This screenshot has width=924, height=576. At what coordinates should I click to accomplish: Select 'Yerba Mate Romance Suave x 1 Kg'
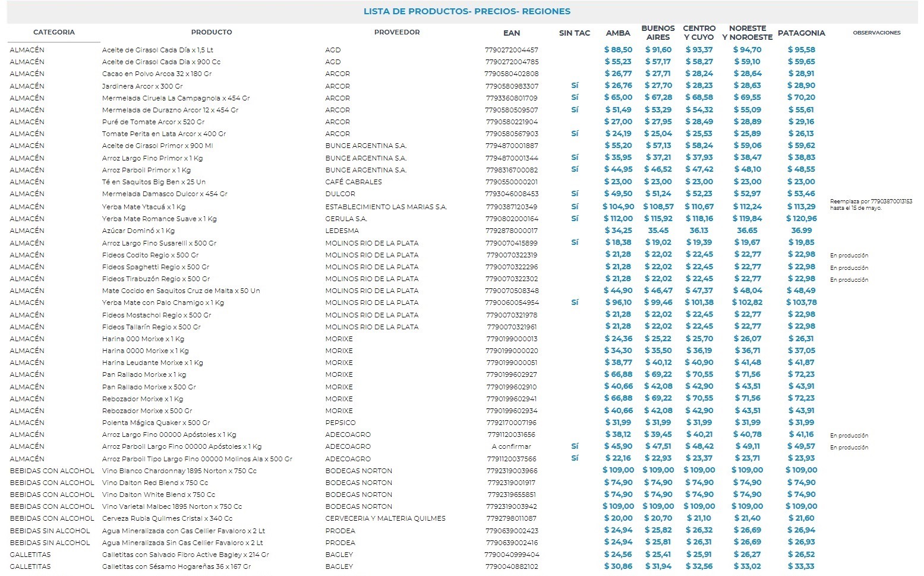[159, 219]
